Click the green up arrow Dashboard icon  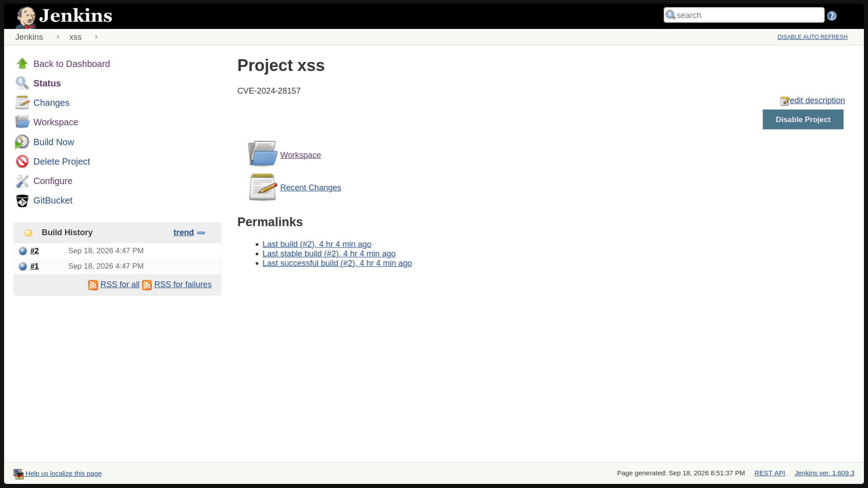click(22, 63)
